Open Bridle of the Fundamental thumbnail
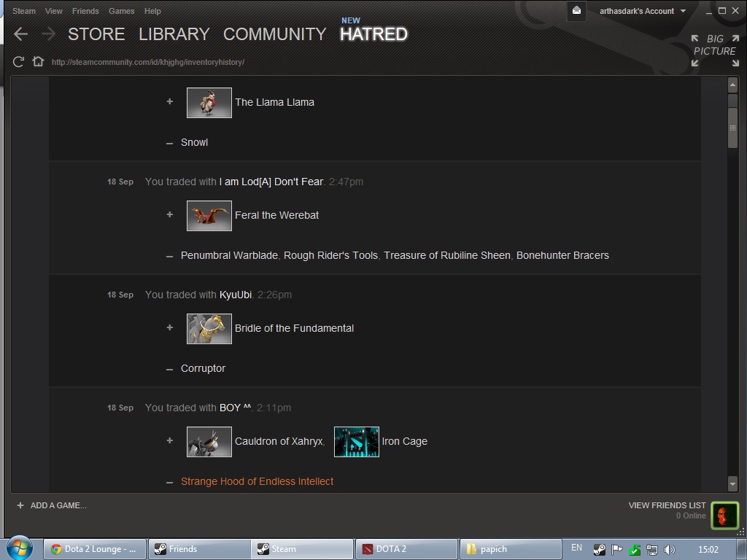747x560 pixels. (x=209, y=329)
